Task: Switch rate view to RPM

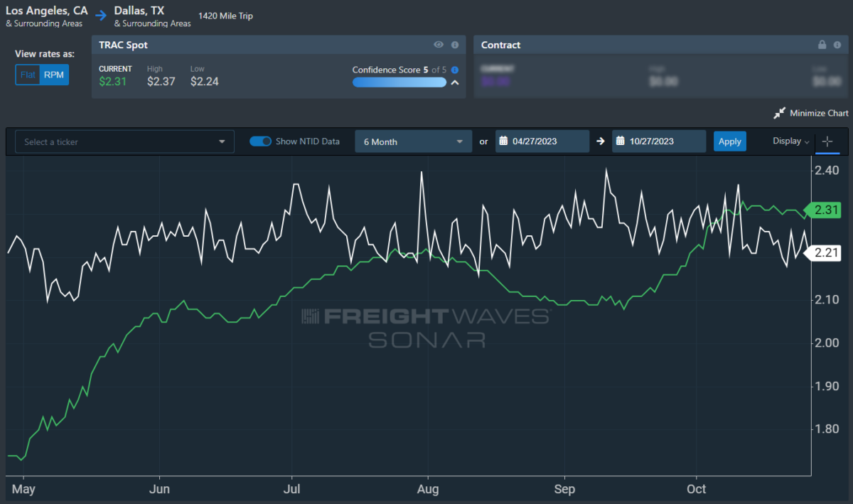Action: [55, 75]
